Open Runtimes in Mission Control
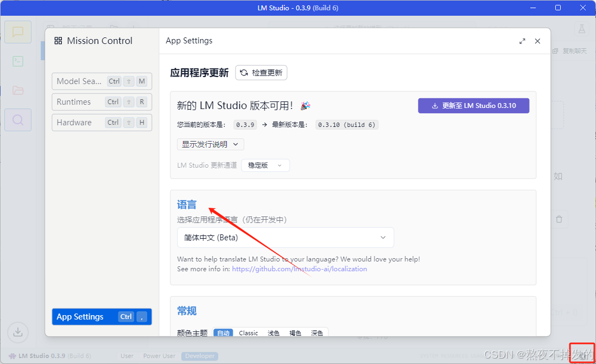The image size is (596, 364). click(x=102, y=102)
